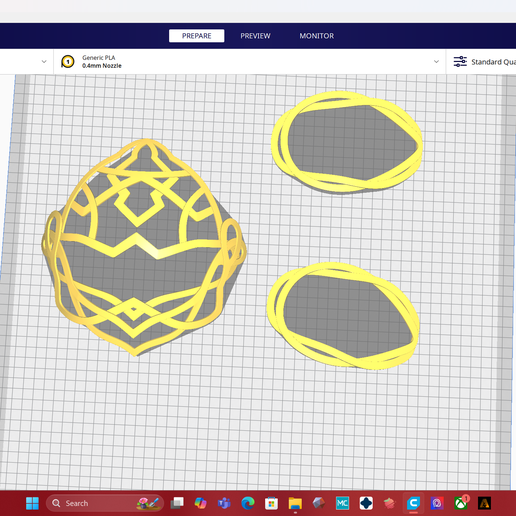Select the lower oval ring model
This screenshot has width=516, height=516.
(x=343, y=316)
